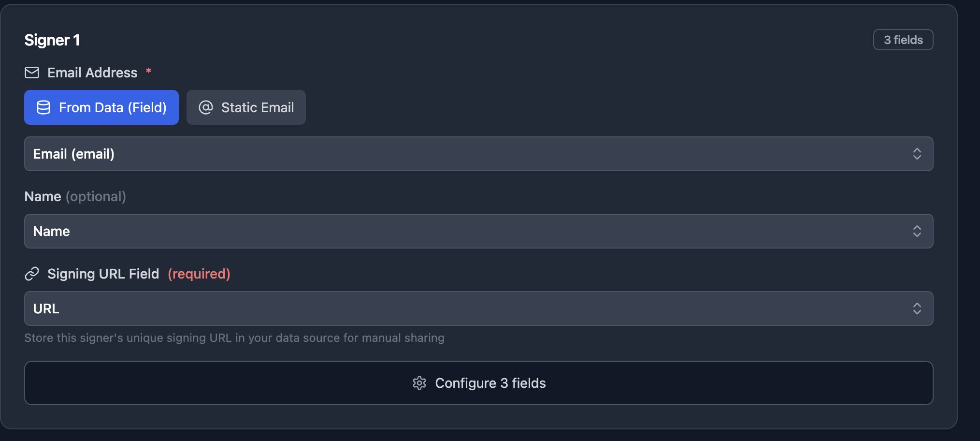980x441 pixels.
Task: Click the chain link icon beside Signing URL Field
Action: click(x=32, y=274)
